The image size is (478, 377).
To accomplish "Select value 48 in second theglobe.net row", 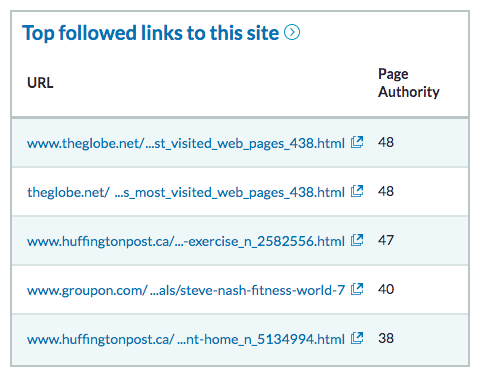I will (x=386, y=191).
